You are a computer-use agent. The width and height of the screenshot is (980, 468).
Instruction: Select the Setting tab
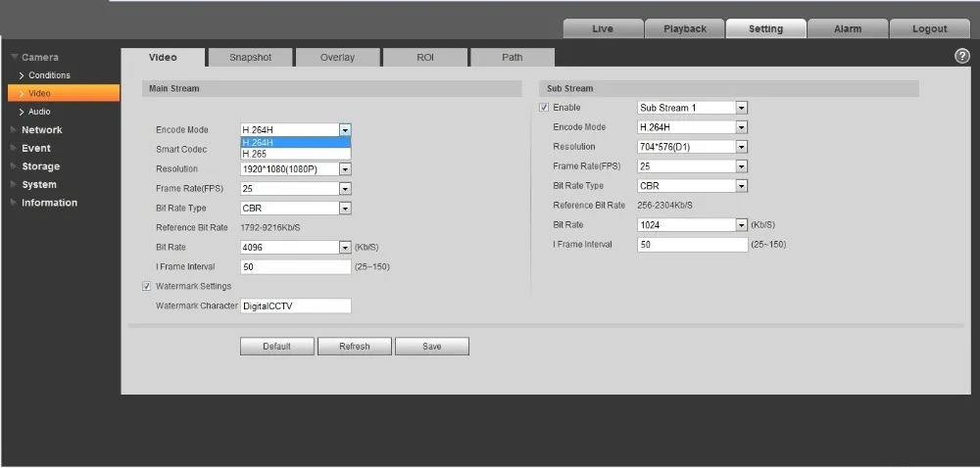click(765, 28)
